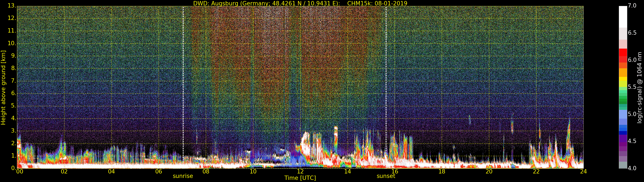The image size is (644, 182).
Task: Click height axis tick '11.'
Action: point(12,31)
